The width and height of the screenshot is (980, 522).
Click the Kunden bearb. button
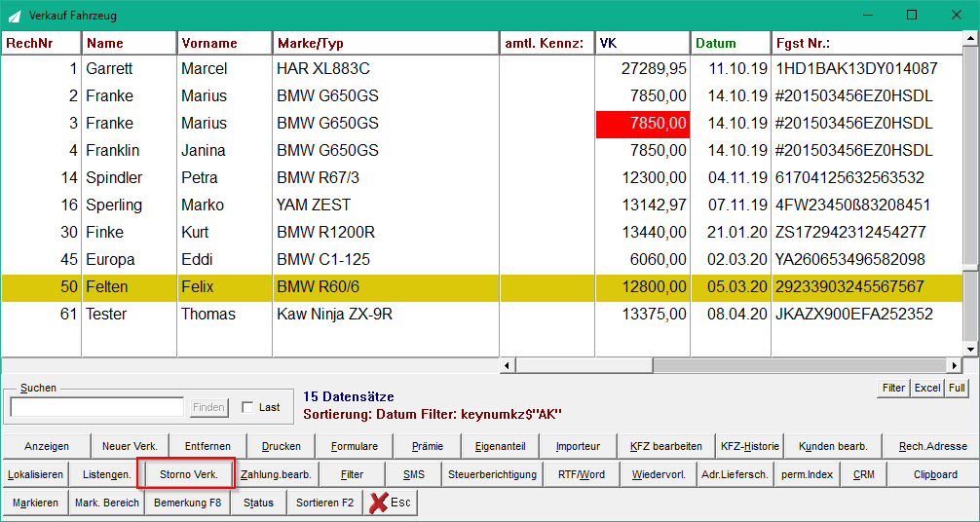[x=833, y=446]
